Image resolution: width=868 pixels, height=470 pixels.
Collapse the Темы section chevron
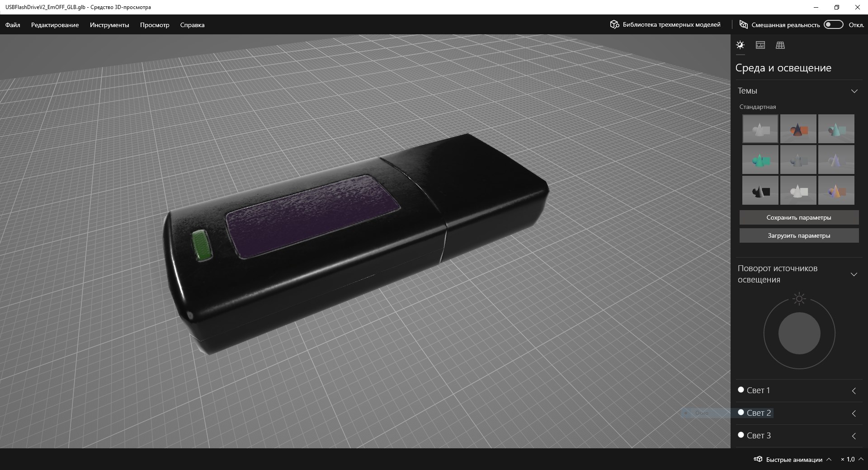coord(854,91)
